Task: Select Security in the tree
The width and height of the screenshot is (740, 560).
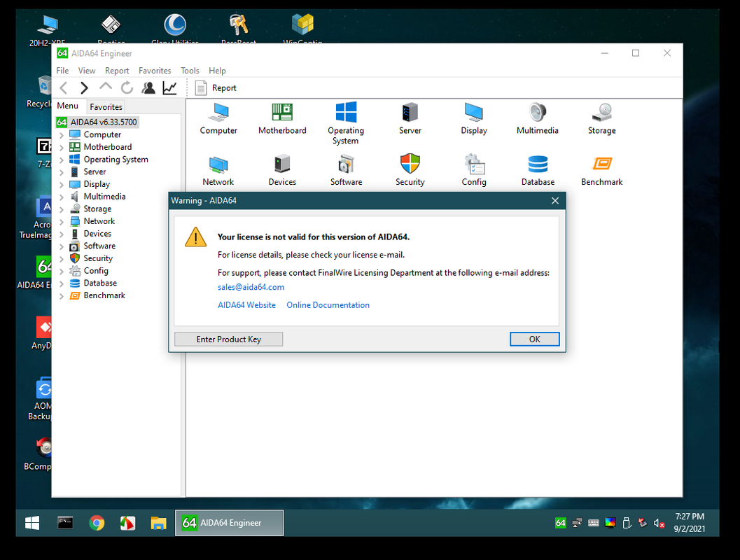Action: (98, 258)
